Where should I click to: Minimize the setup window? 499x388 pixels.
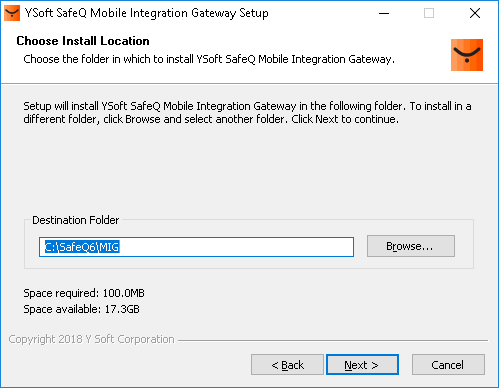[x=384, y=13]
